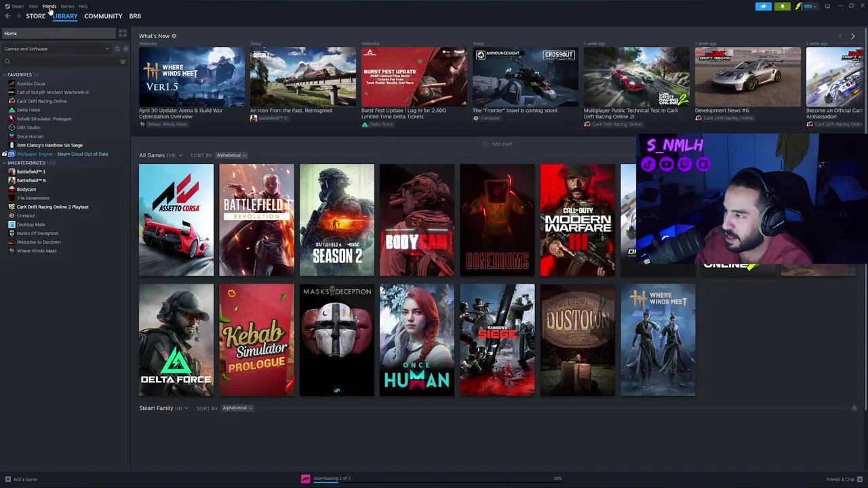This screenshot has height=488, width=868.
Task: Click the back navigation arrow
Action: point(7,16)
